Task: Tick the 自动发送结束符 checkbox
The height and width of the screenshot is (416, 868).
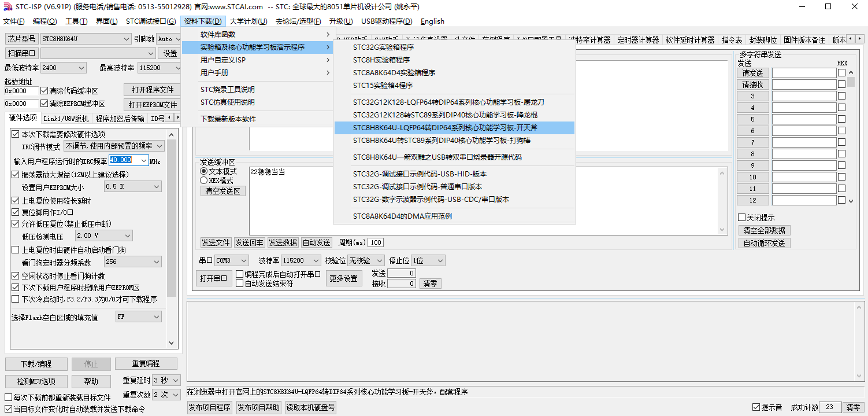Action: coord(240,284)
